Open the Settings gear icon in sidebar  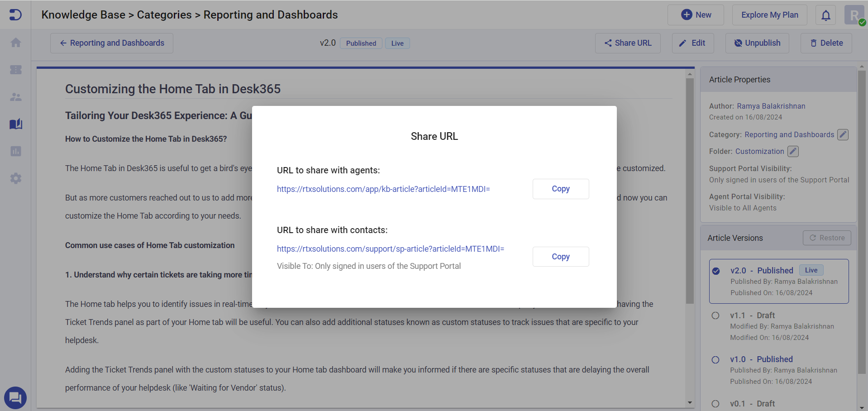click(16, 178)
